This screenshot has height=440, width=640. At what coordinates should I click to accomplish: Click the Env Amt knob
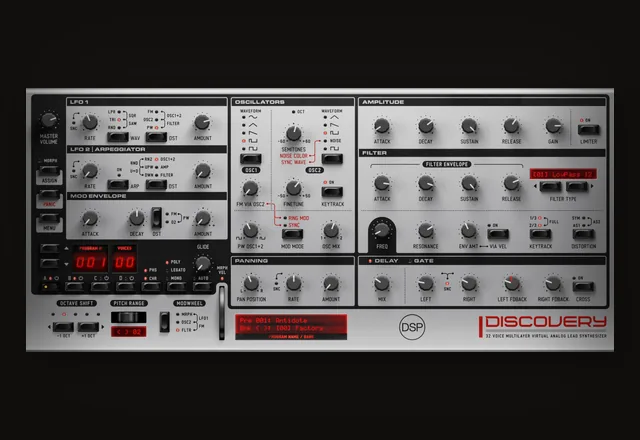469,230
